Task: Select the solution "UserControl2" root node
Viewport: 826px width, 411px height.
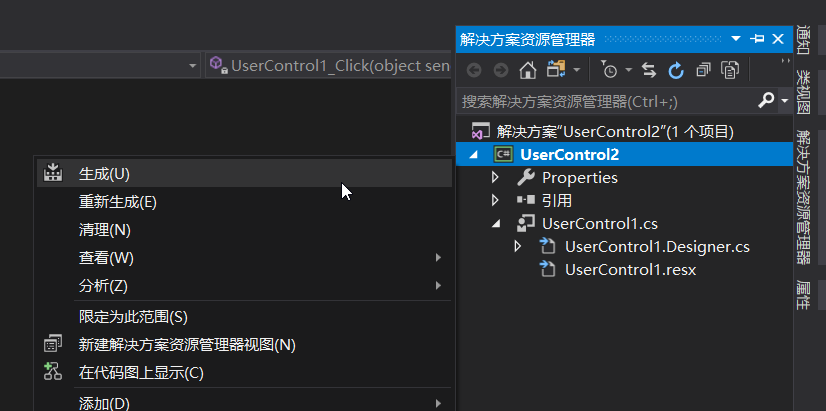Action: [615, 132]
